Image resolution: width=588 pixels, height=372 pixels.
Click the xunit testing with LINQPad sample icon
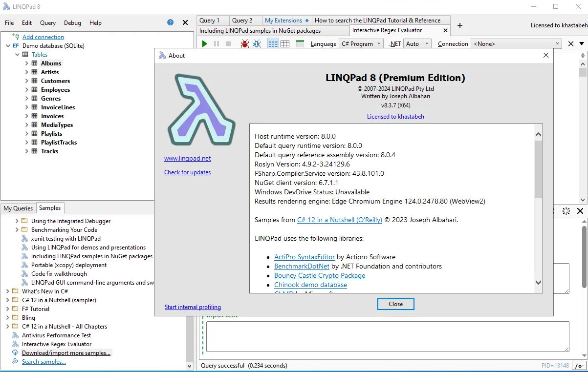[x=25, y=239]
